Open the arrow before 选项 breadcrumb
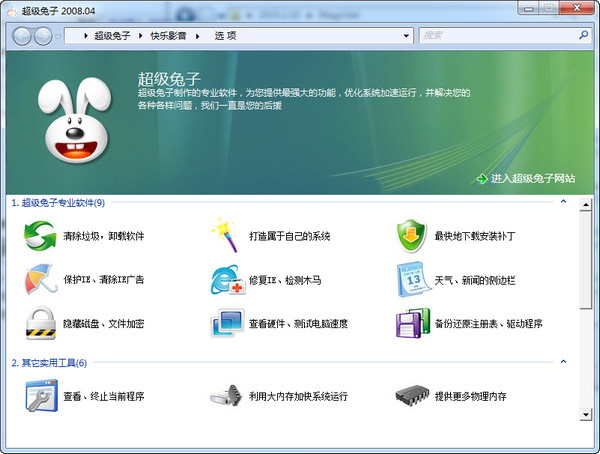This screenshot has height=454, width=600. point(198,36)
